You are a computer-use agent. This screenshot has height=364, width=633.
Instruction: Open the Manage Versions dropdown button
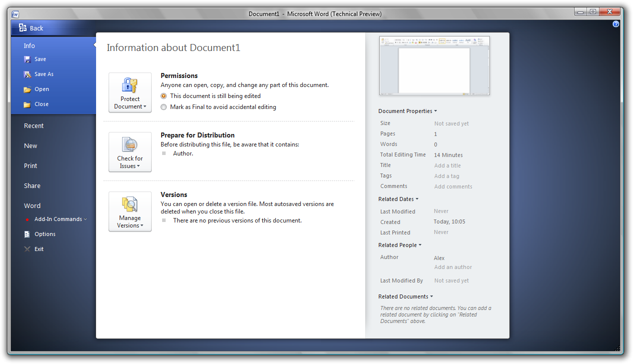pyautogui.click(x=130, y=211)
